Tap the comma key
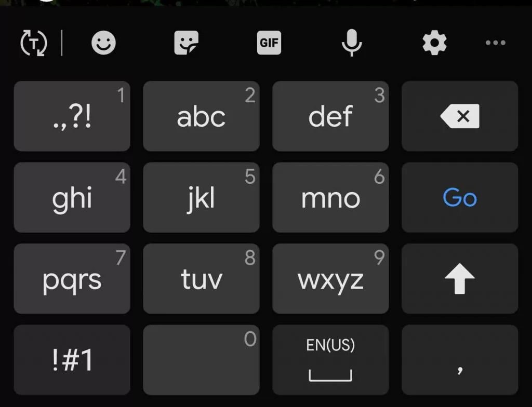This screenshot has height=407, width=532. click(x=460, y=360)
